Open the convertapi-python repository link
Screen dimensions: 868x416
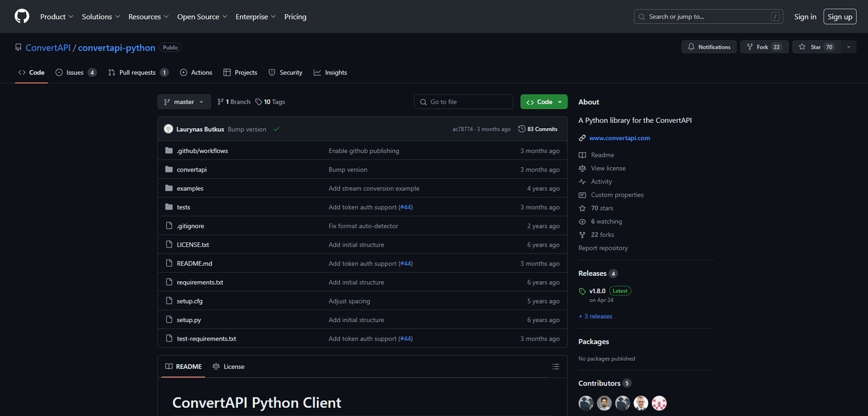pyautogui.click(x=117, y=48)
